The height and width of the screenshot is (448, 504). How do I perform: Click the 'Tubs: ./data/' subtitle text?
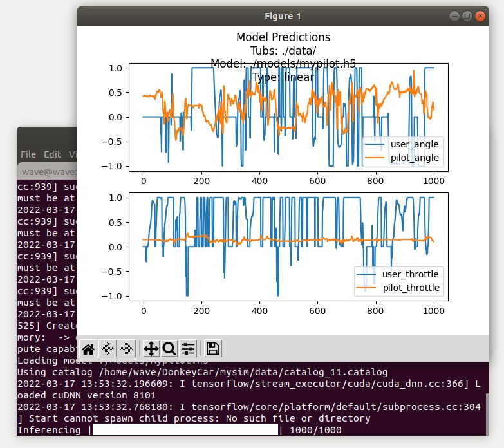coord(283,51)
